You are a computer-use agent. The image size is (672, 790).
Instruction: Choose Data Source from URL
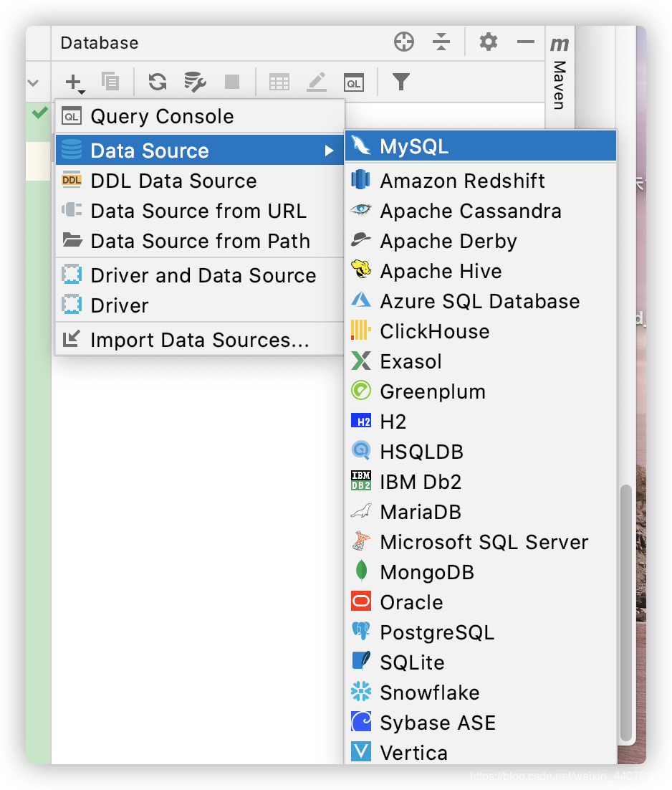[x=200, y=211]
